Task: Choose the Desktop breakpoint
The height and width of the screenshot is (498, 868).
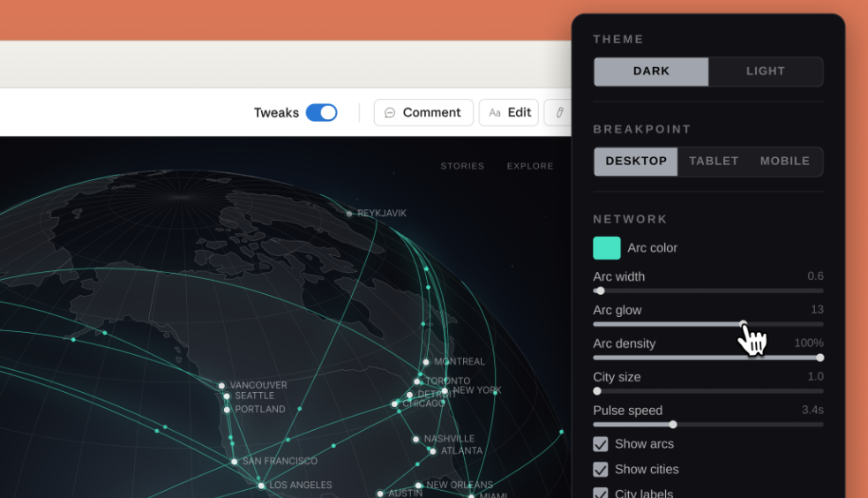Action: pos(636,162)
